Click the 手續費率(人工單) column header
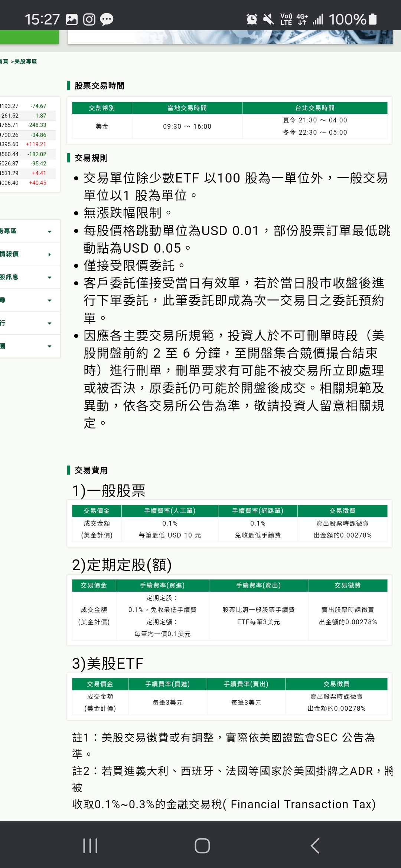This screenshot has height=868, width=401. 170,511
